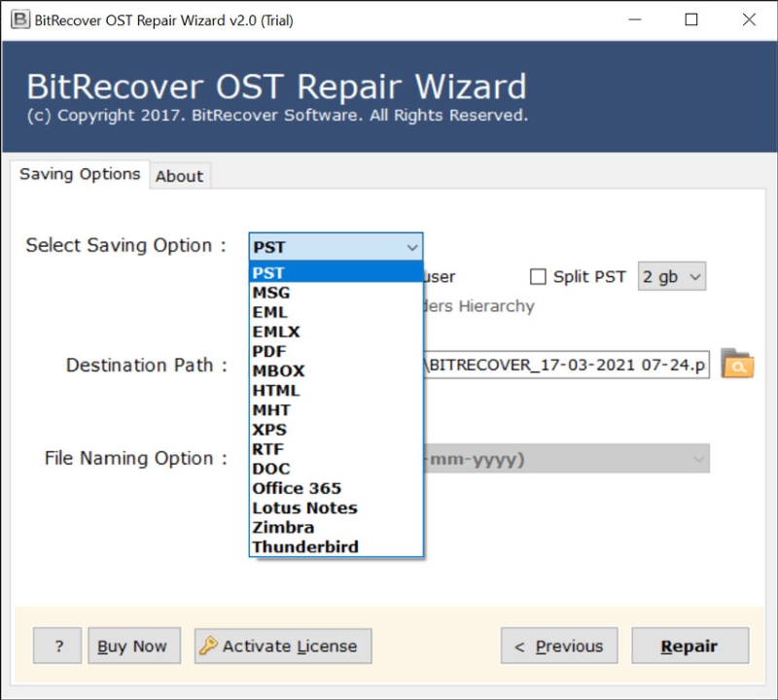Screen dimensions: 778x700
Task: Select the Saving Options tab
Action: pos(80,174)
